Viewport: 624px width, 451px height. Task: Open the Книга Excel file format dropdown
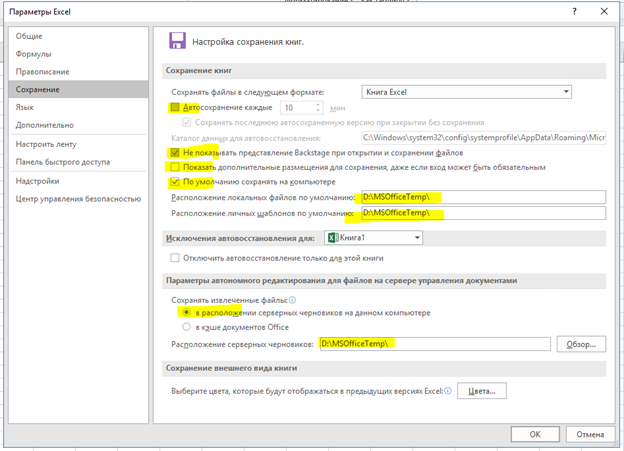(466, 92)
